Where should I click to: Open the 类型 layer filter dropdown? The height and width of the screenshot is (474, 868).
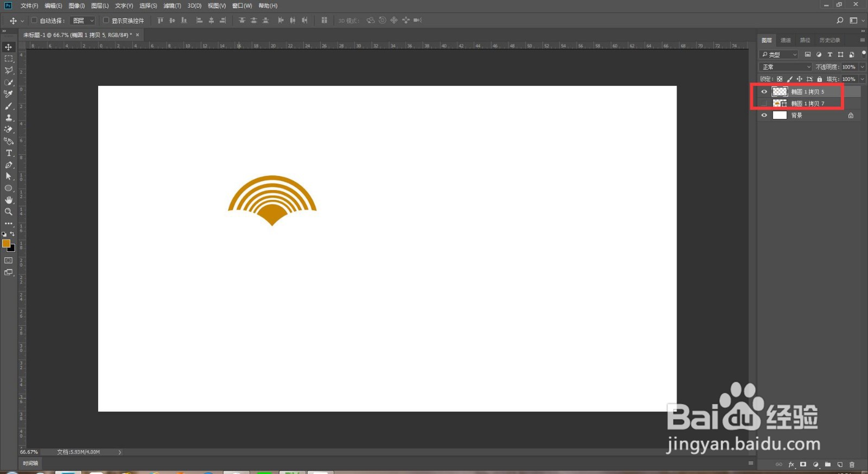778,54
